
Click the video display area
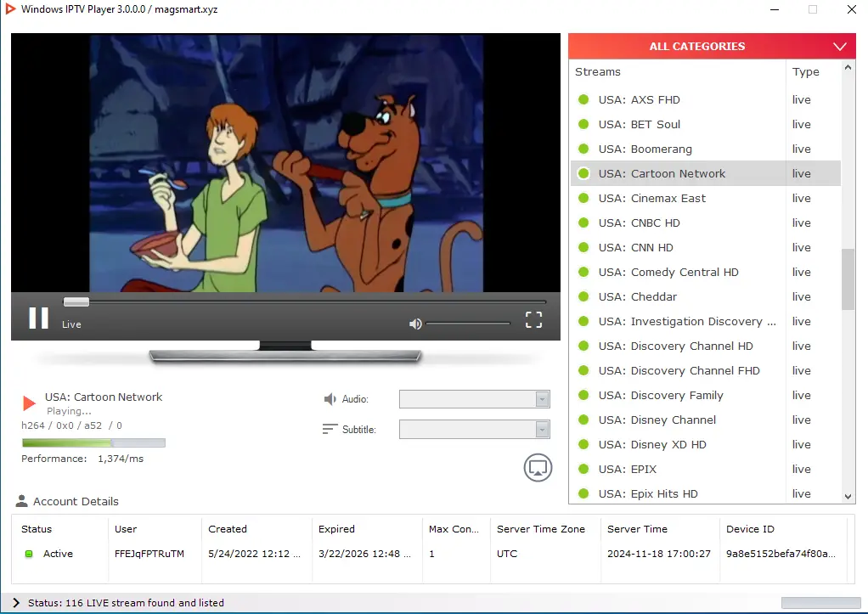[x=285, y=162]
